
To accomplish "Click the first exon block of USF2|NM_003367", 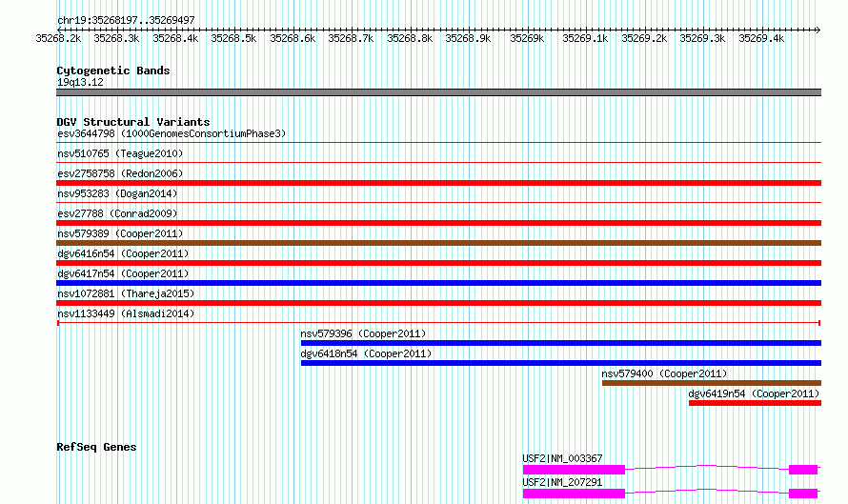I will coord(574,470).
